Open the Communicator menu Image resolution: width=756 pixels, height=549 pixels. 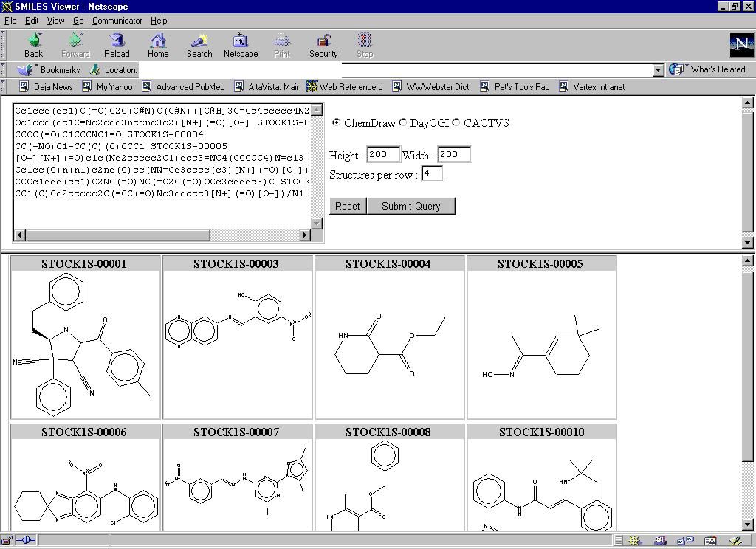[117, 21]
